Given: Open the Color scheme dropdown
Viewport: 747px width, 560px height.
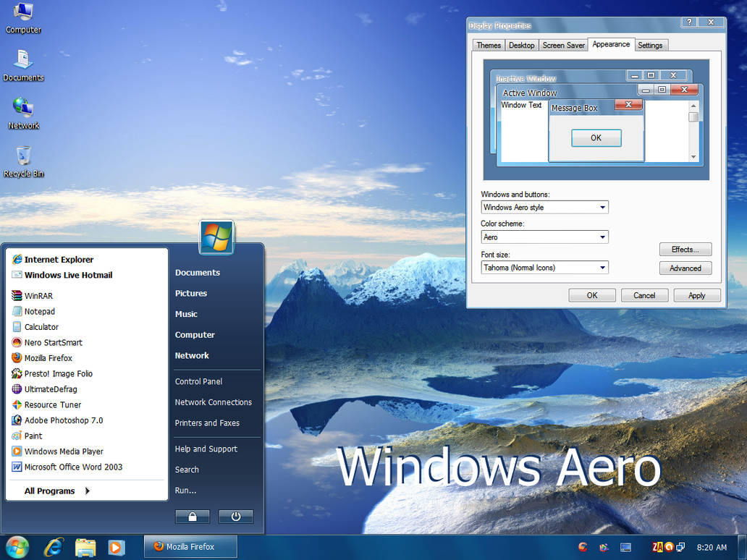Looking at the screenshot, I should [544, 237].
